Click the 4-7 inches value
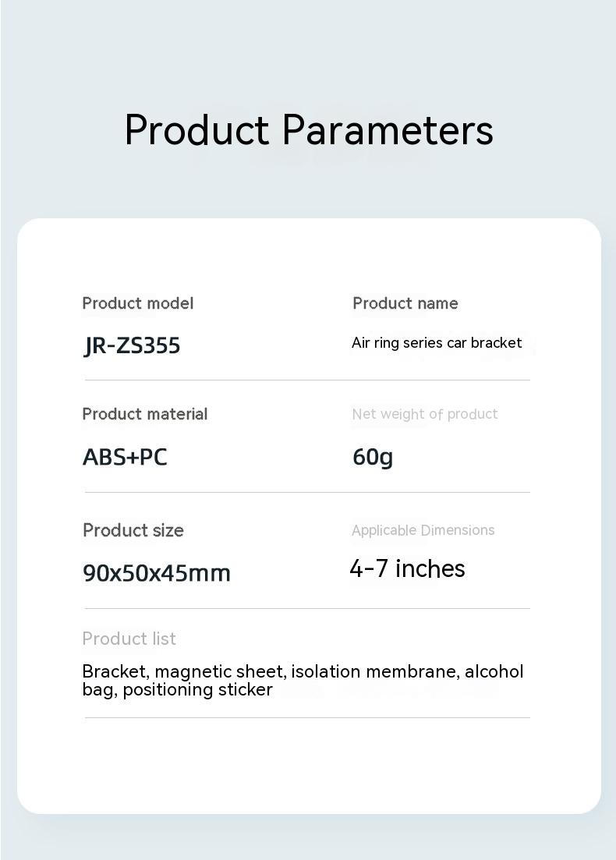 (x=407, y=569)
